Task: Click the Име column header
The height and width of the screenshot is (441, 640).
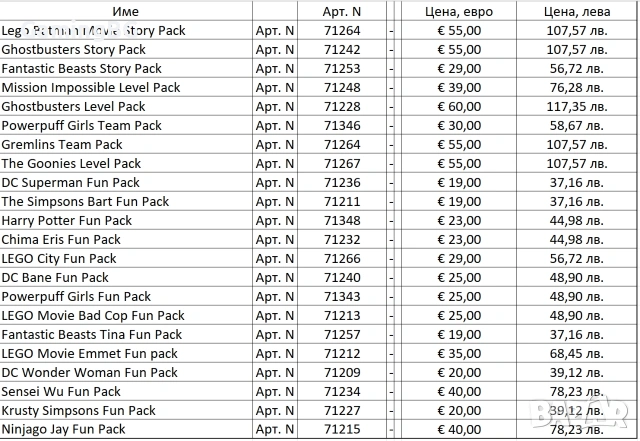Action: click(126, 11)
